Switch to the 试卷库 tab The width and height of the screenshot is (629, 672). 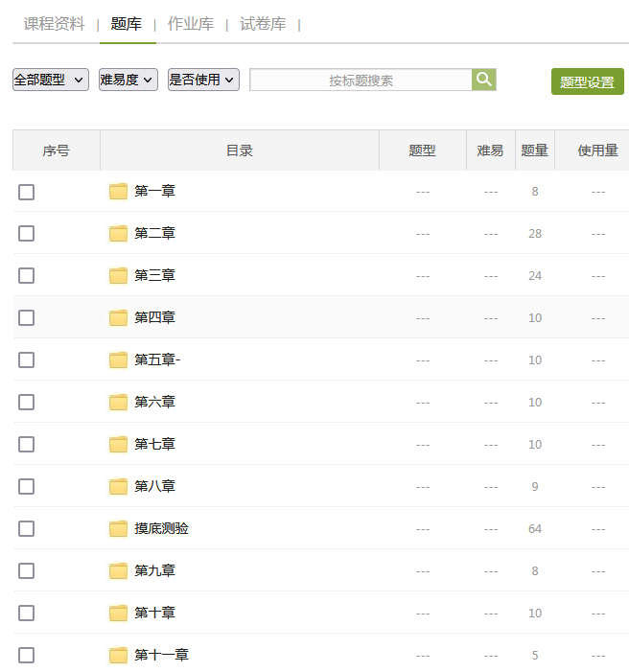pos(263,24)
